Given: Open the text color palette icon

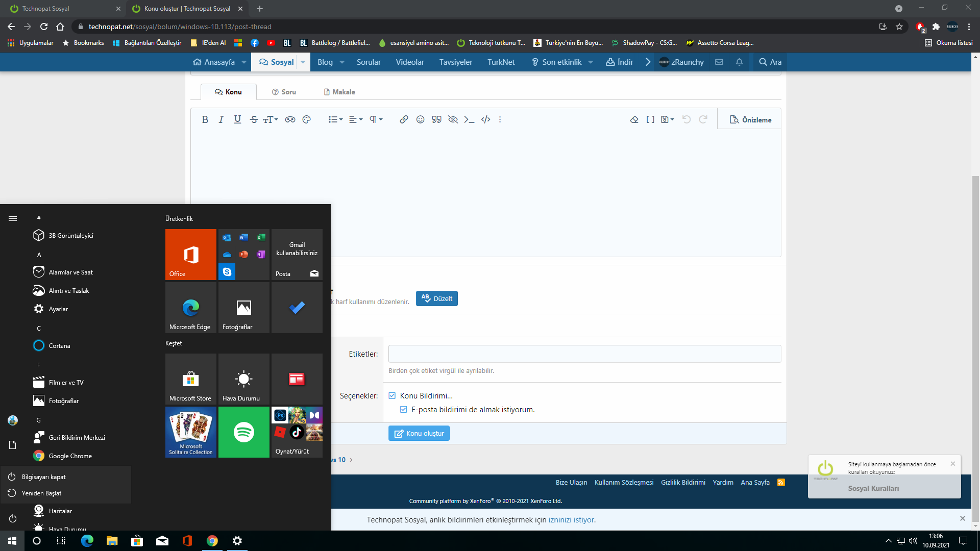Looking at the screenshot, I should 306,119.
